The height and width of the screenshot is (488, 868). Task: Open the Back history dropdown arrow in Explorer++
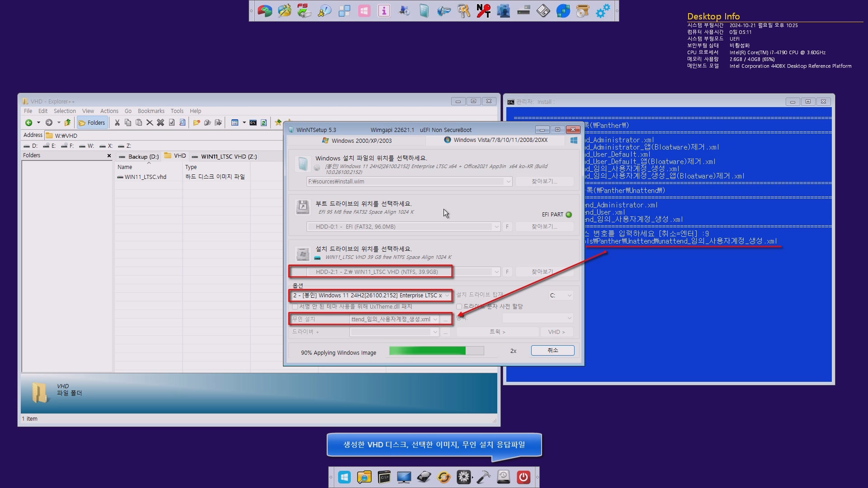pos(38,122)
